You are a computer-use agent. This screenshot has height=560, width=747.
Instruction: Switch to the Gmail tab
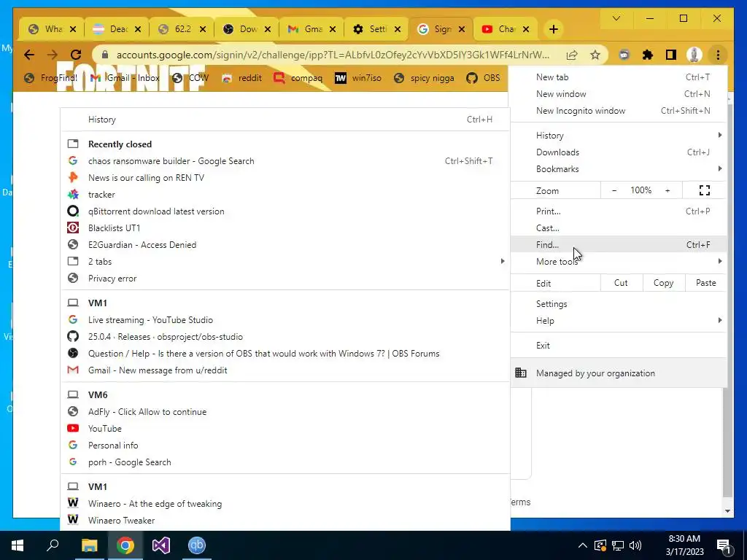(x=311, y=29)
